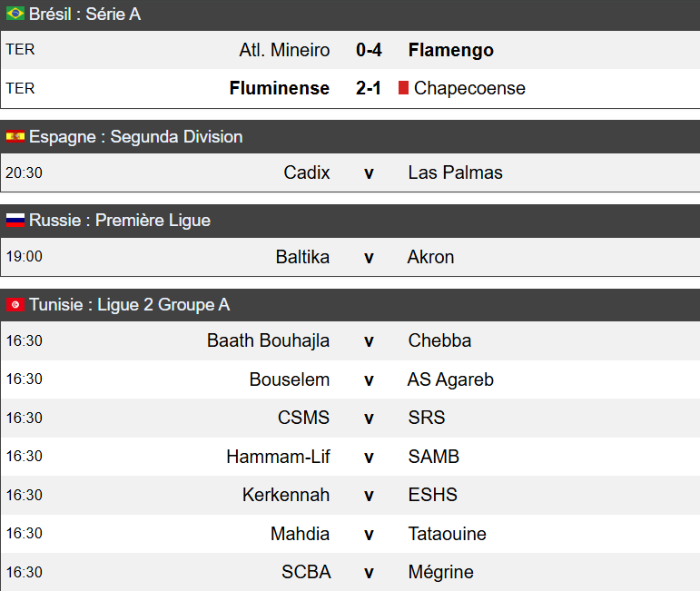
Task: Select the Flamengo team name
Action: (x=451, y=50)
